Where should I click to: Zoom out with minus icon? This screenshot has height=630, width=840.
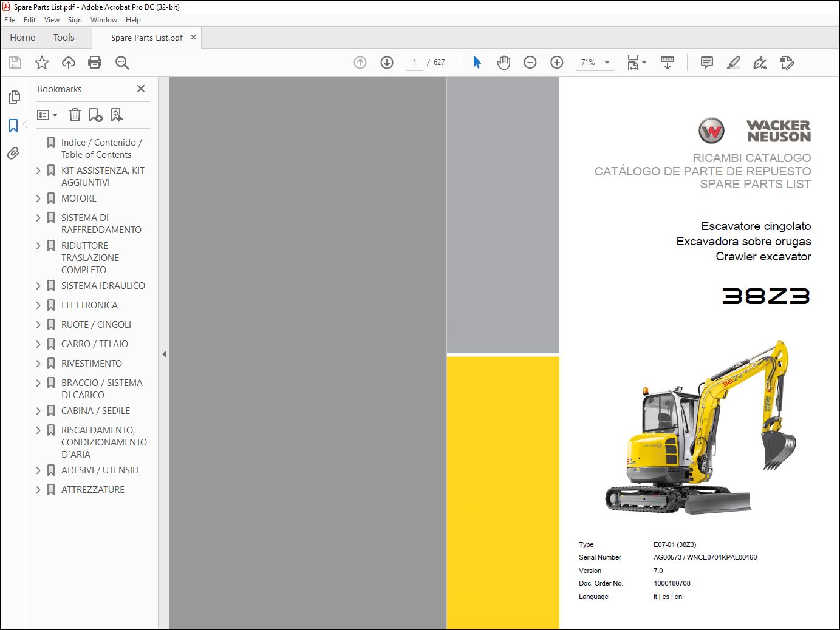[x=530, y=63]
